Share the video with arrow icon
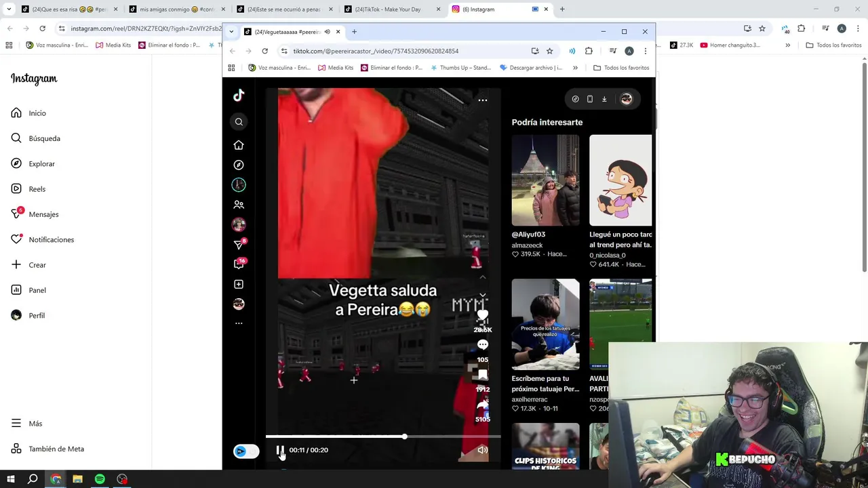 click(x=483, y=405)
